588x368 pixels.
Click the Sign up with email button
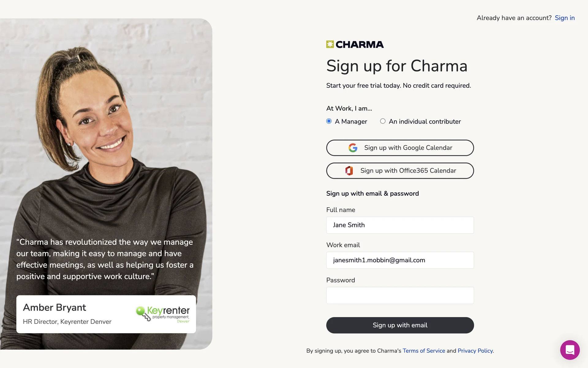[400, 325]
